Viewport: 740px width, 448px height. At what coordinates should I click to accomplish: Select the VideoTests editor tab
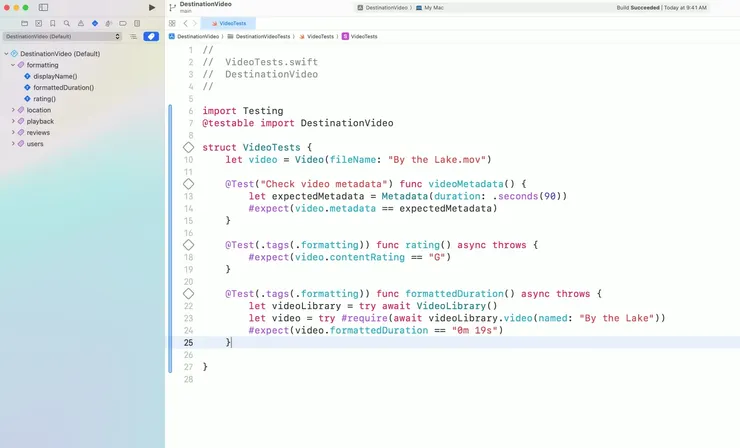(x=228, y=23)
